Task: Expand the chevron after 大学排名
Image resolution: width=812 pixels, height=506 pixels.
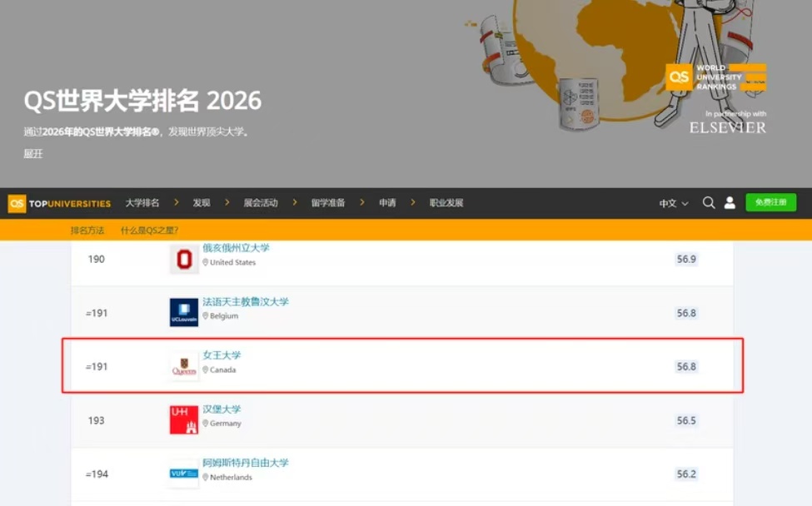Action: (x=176, y=202)
